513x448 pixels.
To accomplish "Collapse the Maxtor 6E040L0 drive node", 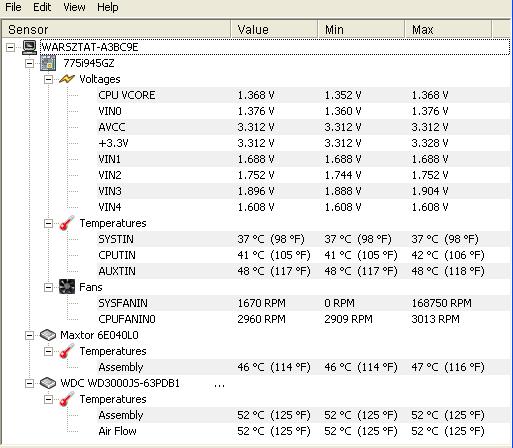I will [29, 335].
